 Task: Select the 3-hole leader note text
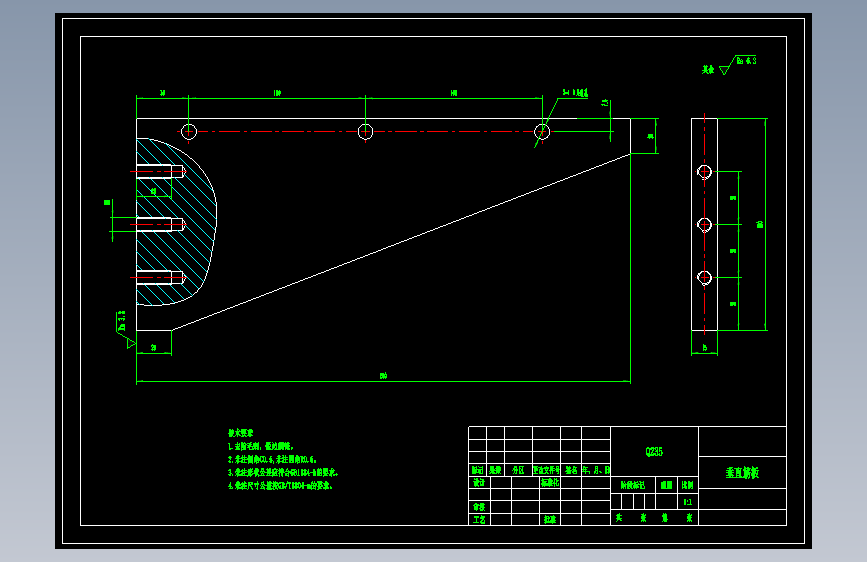pyautogui.click(x=576, y=92)
